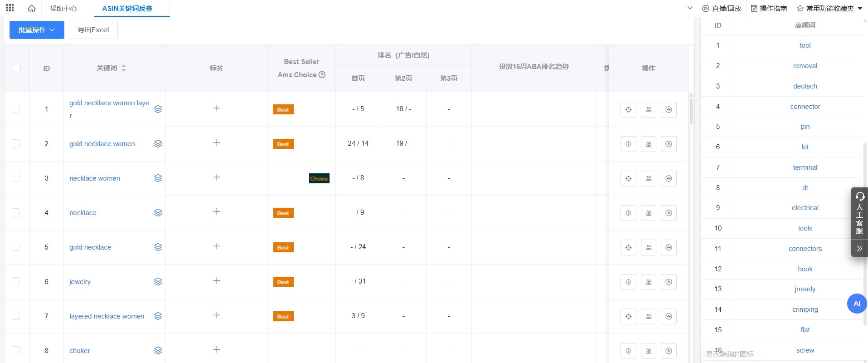Open the blue AI assistant bubble
Screen dimensions: 868x363
point(857,304)
